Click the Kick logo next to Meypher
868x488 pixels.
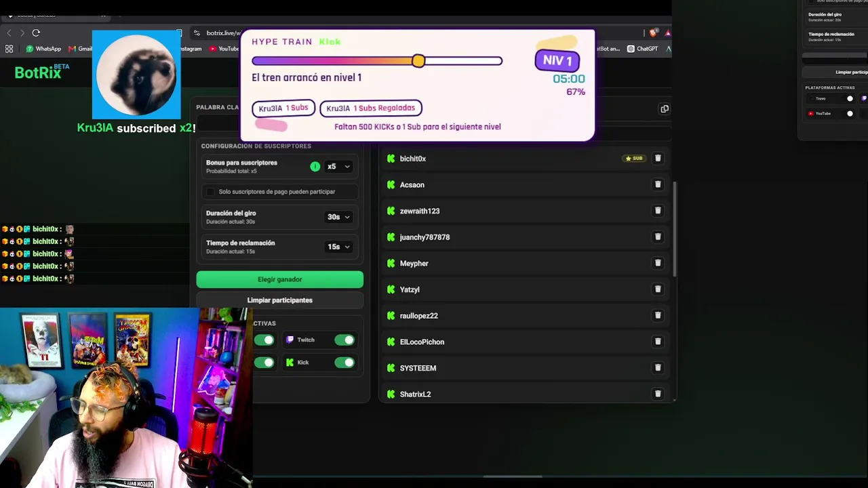pos(391,263)
